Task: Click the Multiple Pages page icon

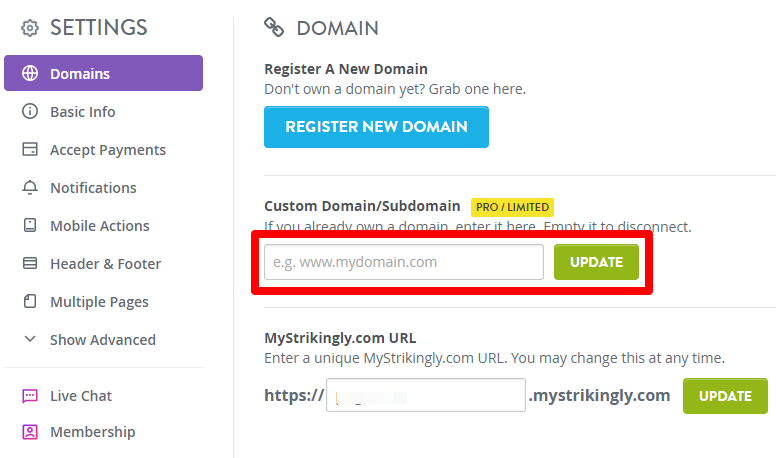Action: 30,301
